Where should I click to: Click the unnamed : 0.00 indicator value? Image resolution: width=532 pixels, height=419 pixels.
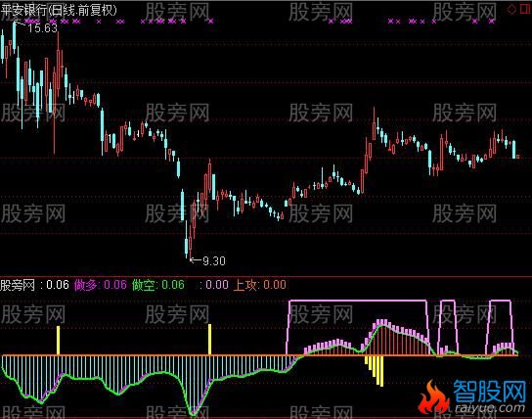(x=214, y=285)
